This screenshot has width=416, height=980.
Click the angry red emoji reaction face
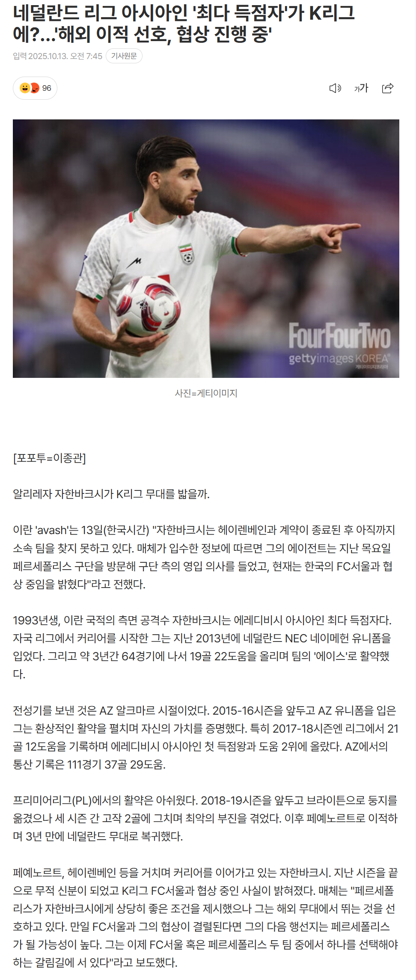[x=35, y=88]
